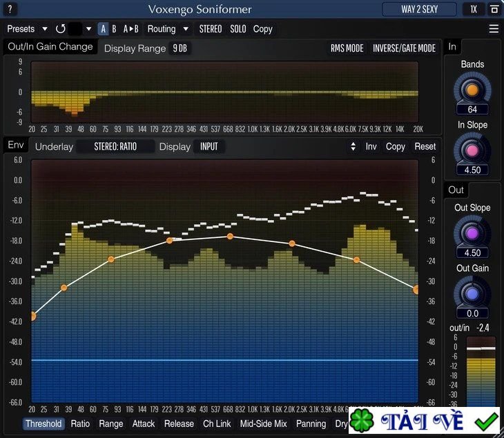Click the out/in level meter
The image size is (504, 438).
coord(481,372)
